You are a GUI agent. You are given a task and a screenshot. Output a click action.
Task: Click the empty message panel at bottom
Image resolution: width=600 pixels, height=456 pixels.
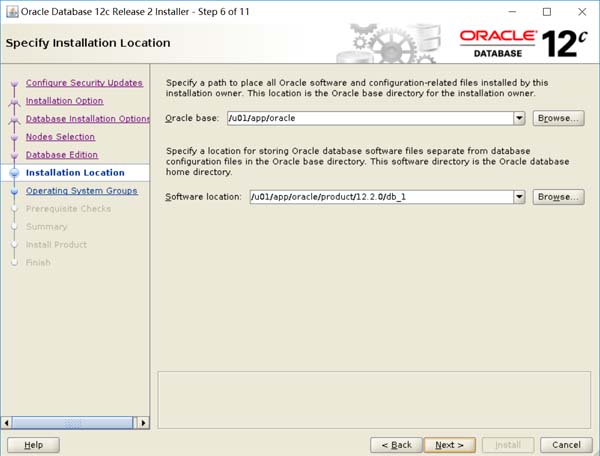tap(374, 400)
